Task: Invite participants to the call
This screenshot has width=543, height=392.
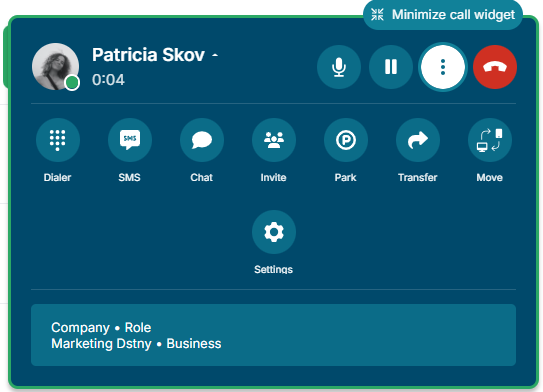Action: tap(274, 140)
